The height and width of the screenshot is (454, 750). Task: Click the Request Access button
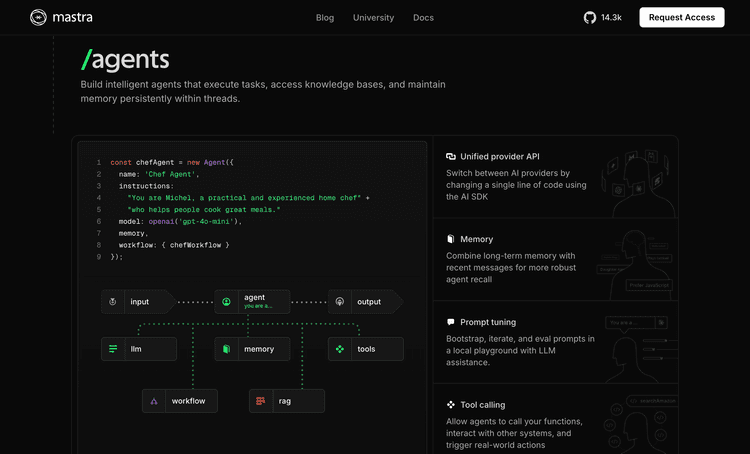(682, 17)
